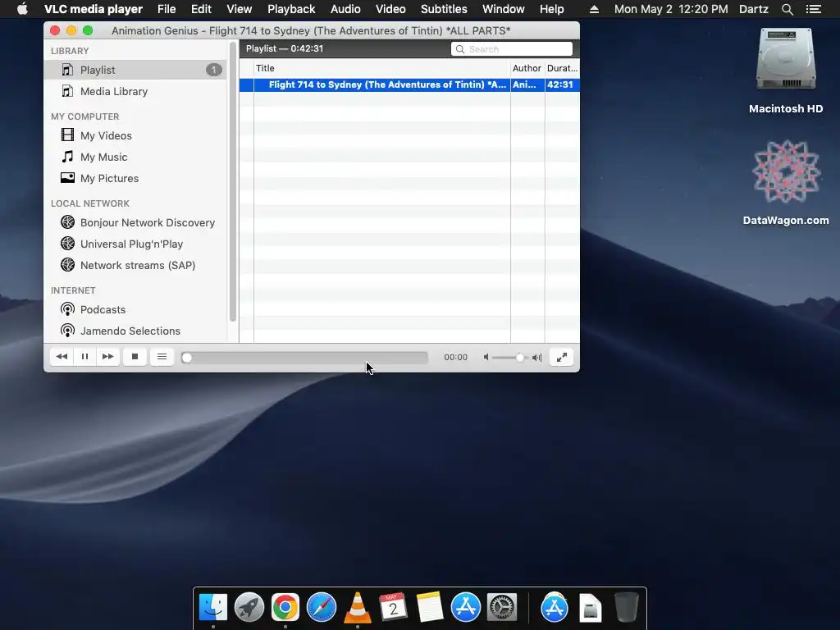Toggle the playlist view button
840x630 pixels.
click(x=162, y=357)
